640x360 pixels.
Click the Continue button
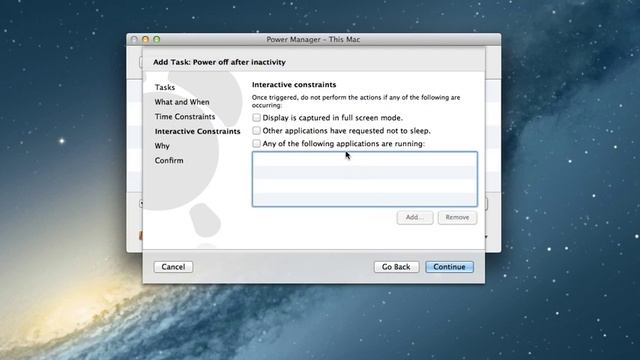(x=449, y=267)
